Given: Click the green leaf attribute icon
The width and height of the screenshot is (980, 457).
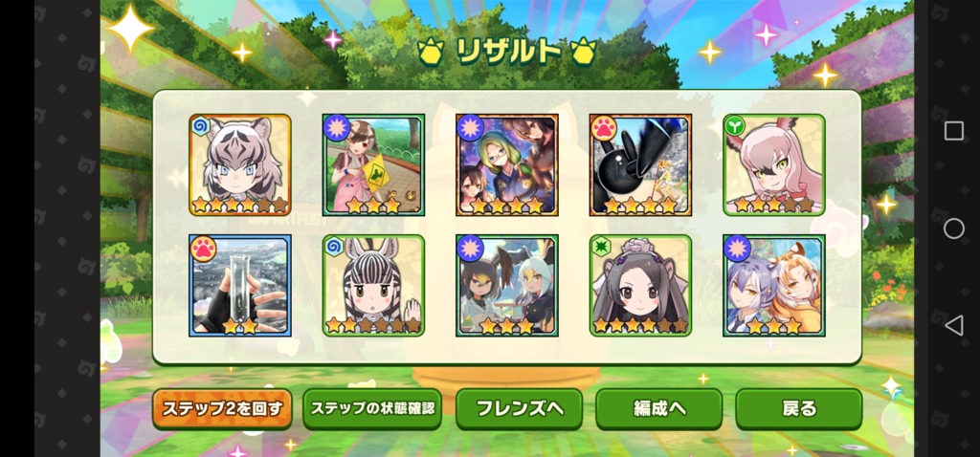Looking at the screenshot, I should tap(734, 125).
